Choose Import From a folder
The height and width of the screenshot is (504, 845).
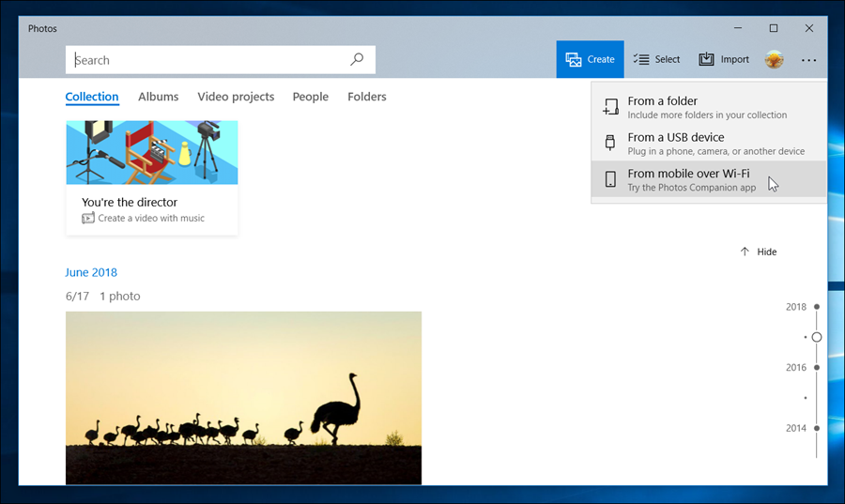(x=709, y=107)
